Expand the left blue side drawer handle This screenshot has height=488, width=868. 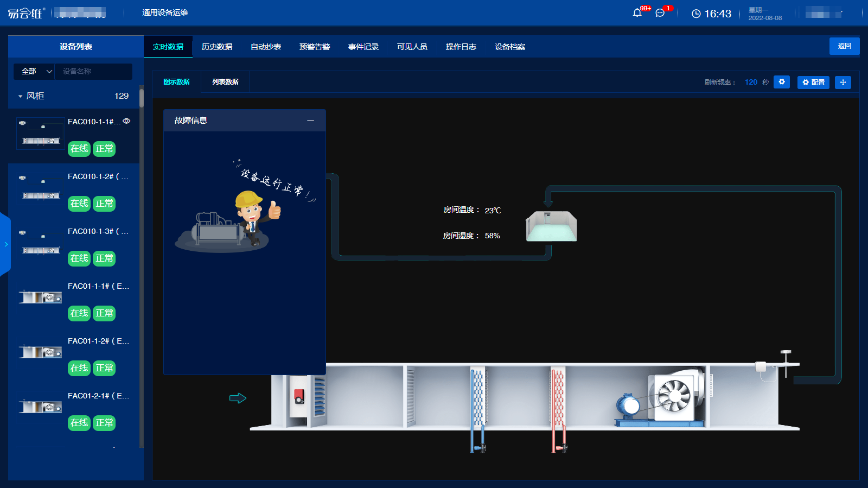tap(5, 244)
